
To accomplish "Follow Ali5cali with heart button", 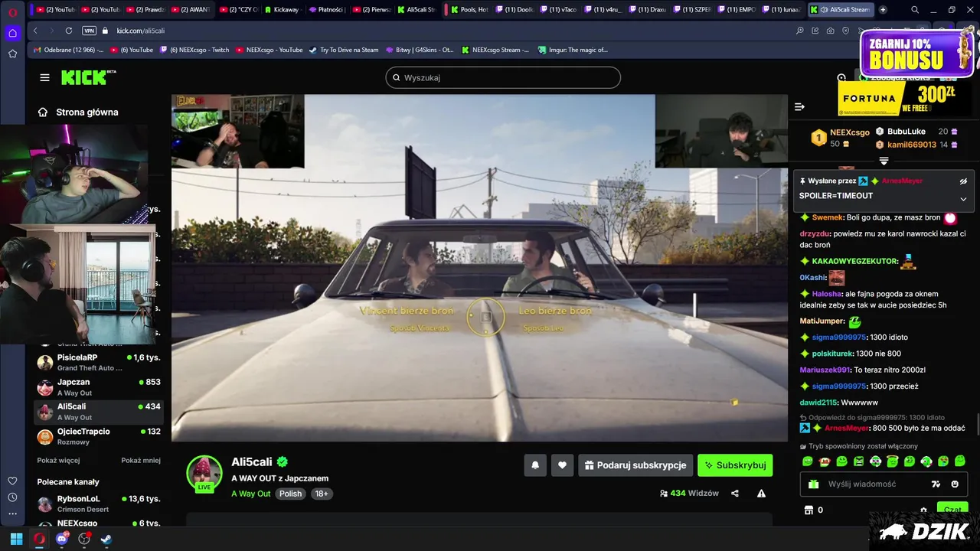I will pos(562,465).
